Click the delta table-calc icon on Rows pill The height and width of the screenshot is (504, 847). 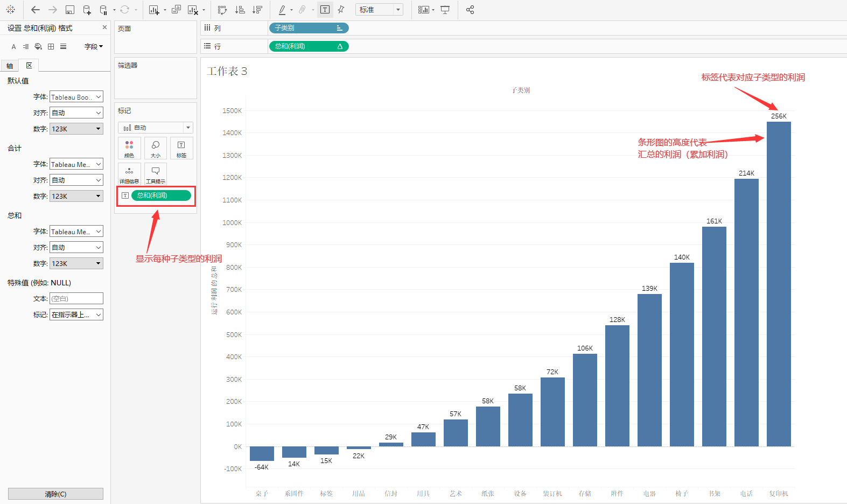click(x=340, y=46)
